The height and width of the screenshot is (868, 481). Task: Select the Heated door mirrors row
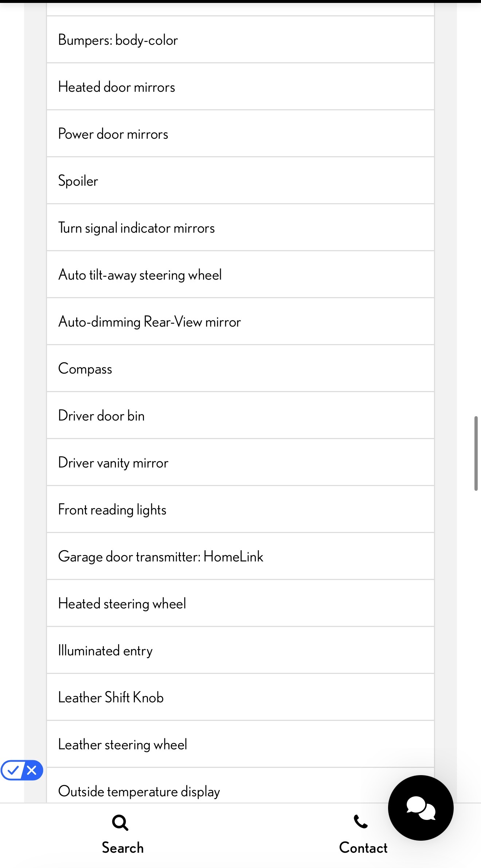click(240, 87)
